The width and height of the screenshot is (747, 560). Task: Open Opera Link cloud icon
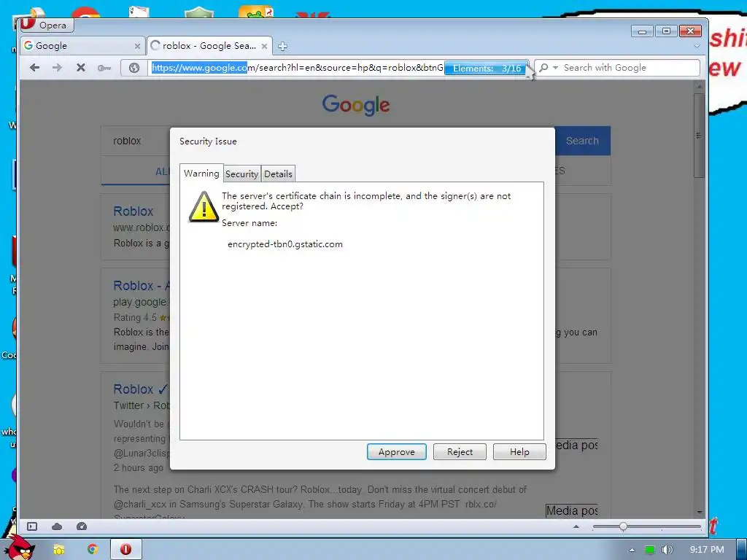[x=57, y=526]
